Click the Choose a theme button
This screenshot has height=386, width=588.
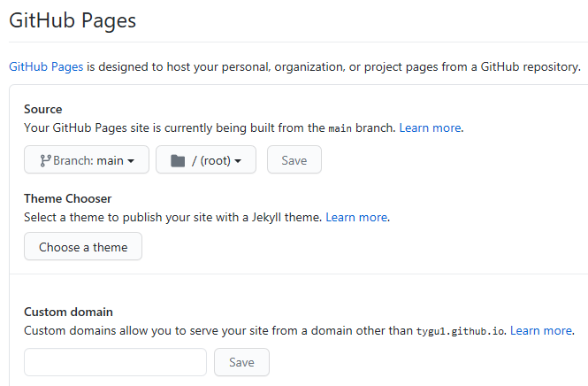pyautogui.click(x=83, y=247)
